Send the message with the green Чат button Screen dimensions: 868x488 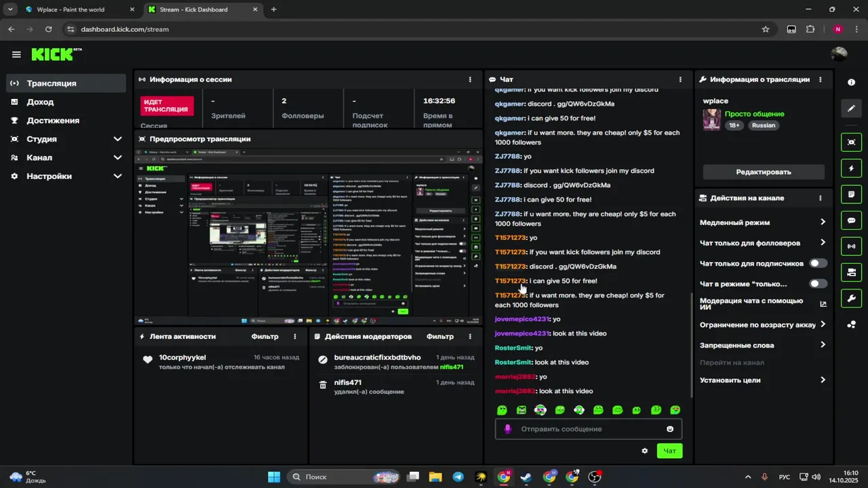coord(669,451)
